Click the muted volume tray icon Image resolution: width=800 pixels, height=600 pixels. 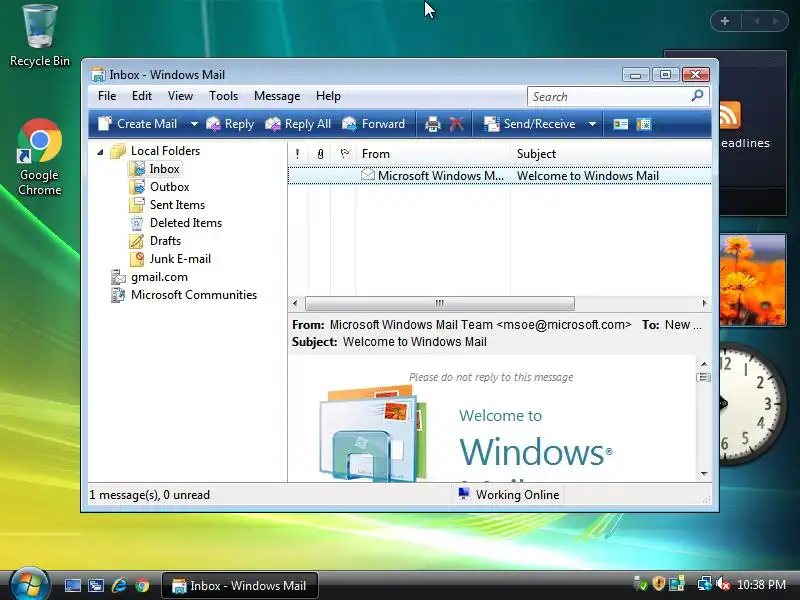pyautogui.click(x=723, y=584)
